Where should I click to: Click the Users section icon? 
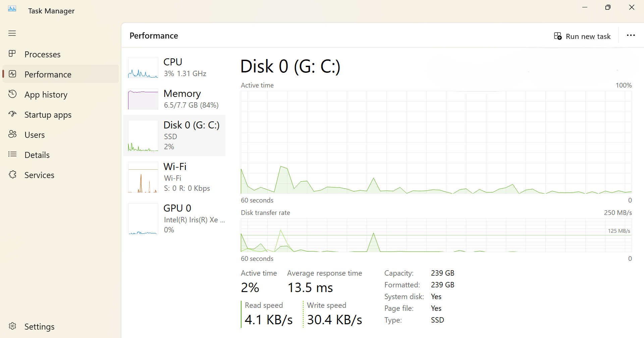click(12, 134)
